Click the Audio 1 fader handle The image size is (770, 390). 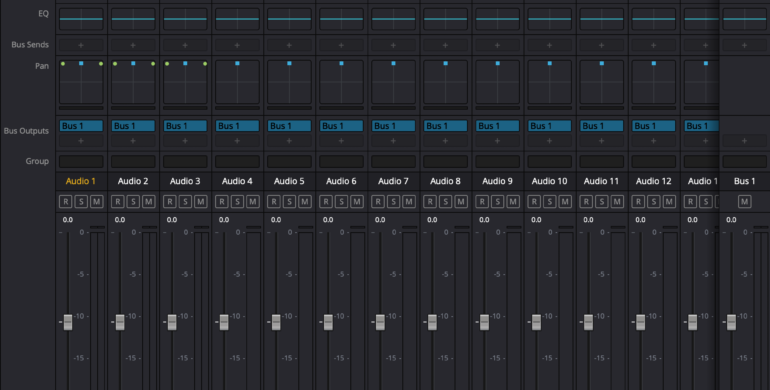tap(68, 322)
